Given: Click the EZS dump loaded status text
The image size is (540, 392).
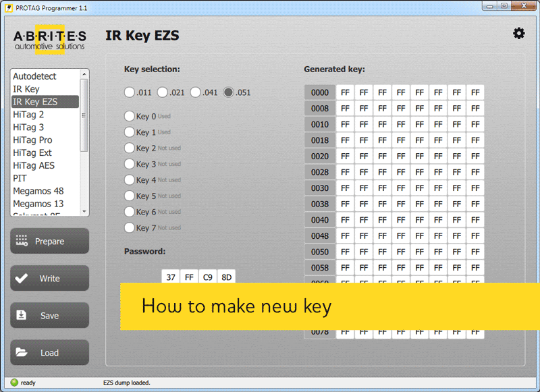Looking at the screenshot, I should 126,383.
